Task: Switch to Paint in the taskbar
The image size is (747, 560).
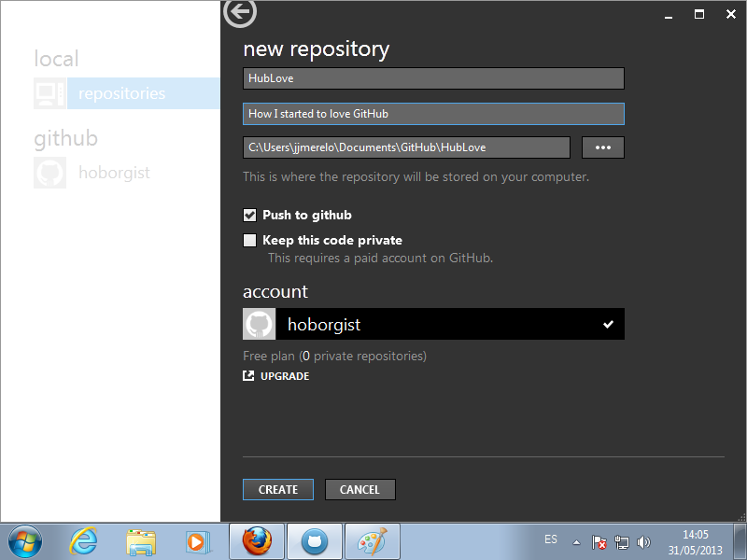Action: (372, 541)
